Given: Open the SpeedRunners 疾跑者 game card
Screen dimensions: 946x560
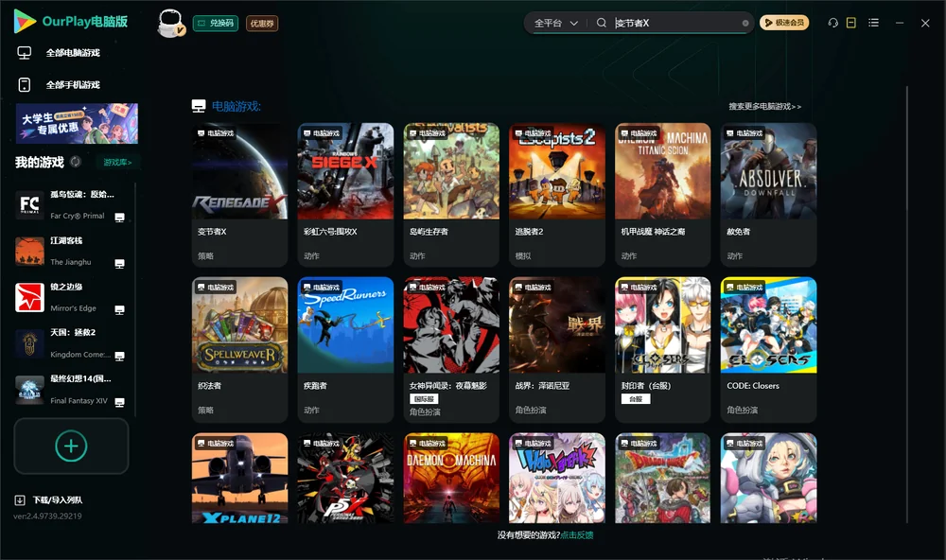Looking at the screenshot, I should click(345, 349).
